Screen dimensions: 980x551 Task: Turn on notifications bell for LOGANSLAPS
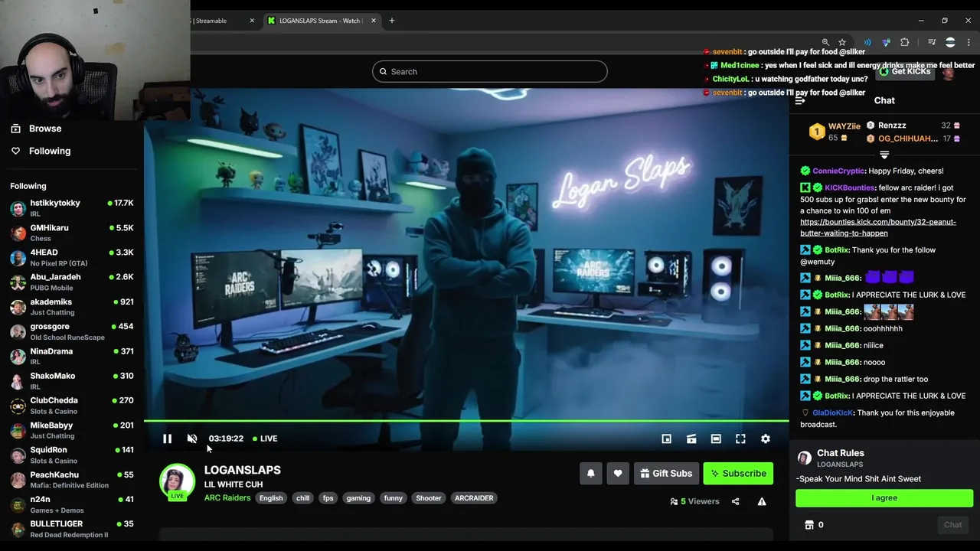tap(591, 474)
